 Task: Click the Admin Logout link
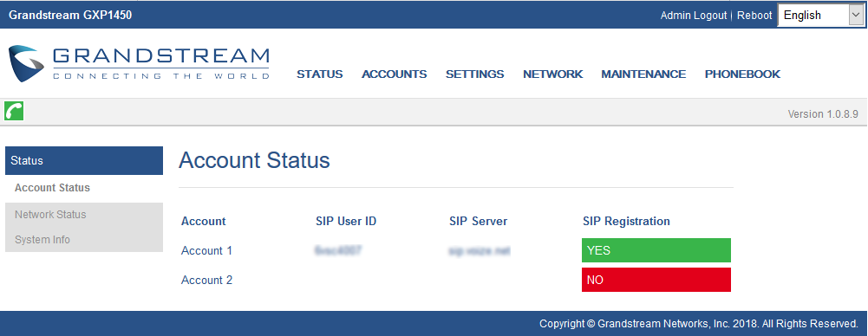[x=694, y=16]
